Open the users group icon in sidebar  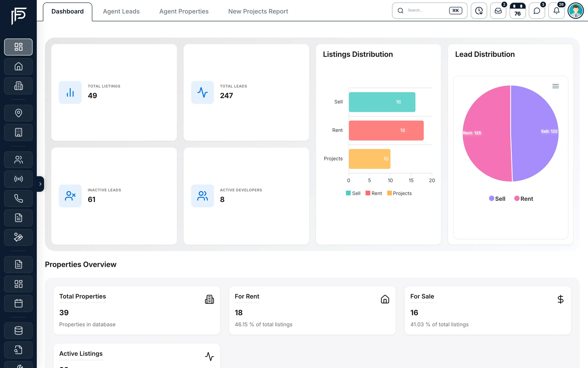[x=18, y=159]
